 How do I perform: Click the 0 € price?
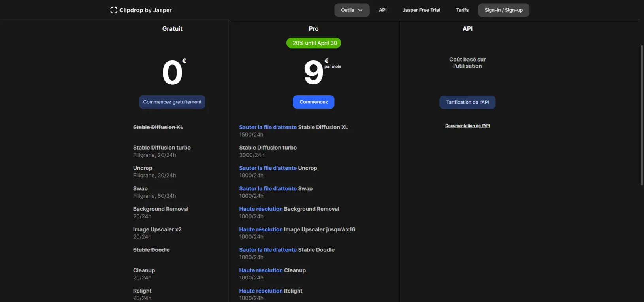174,72
